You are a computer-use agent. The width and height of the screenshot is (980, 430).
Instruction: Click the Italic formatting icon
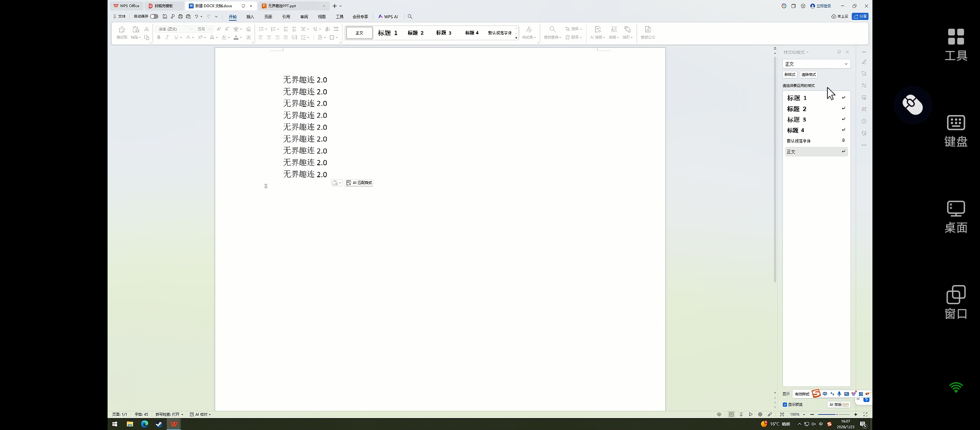pyautogui.click(x=167, y=37)
